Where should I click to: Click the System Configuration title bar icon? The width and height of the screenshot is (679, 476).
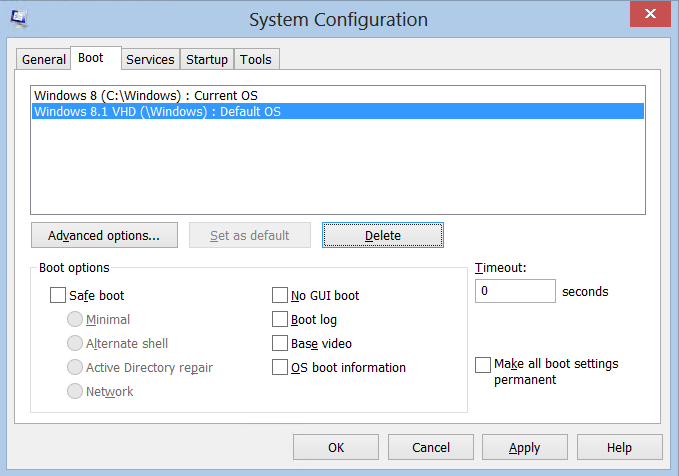click(19, 18)
